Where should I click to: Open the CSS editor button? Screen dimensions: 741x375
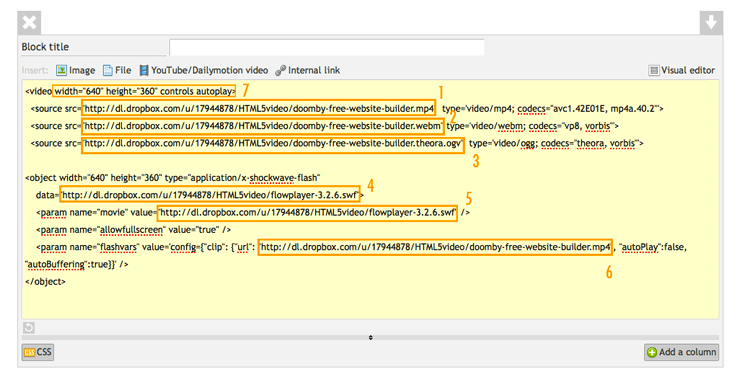tap(38, 352)
